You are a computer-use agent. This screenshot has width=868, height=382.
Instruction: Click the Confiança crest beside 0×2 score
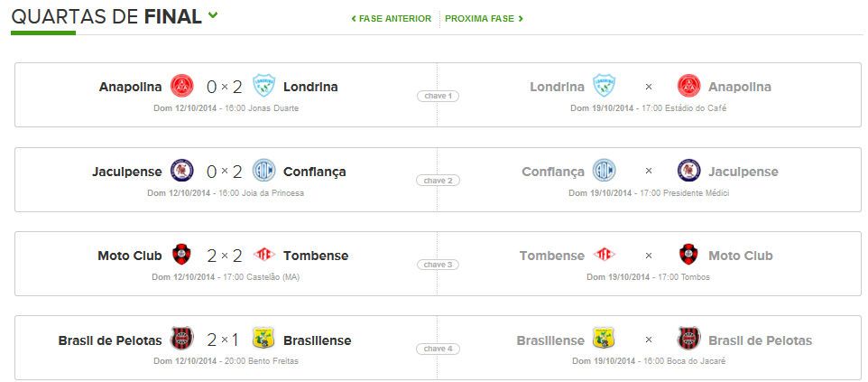264,171
